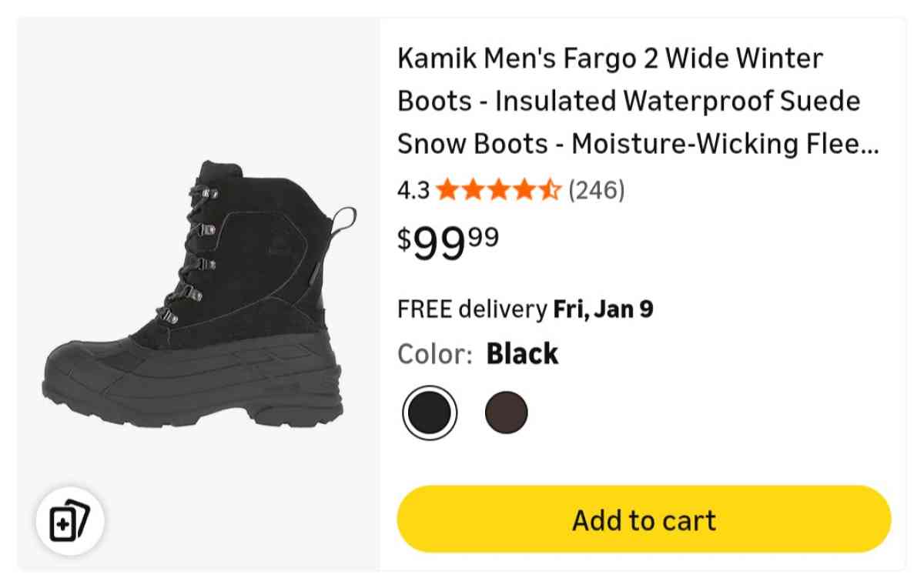Image resolution: width=924 pixels, height=578 pixels.
Task: Select the brown color option
Action: [507, 412]
